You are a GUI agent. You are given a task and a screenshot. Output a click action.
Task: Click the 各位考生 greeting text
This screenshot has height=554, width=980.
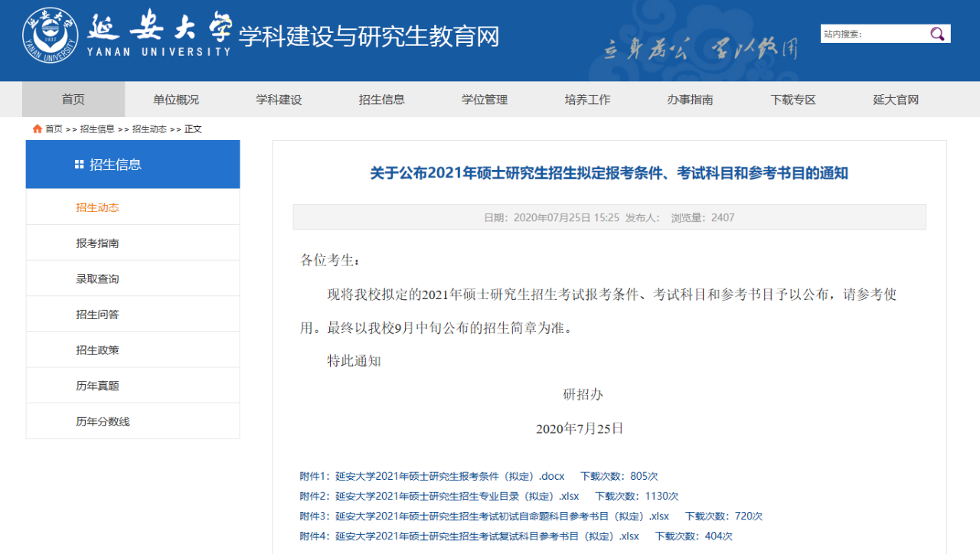click(x=330, y=260)
